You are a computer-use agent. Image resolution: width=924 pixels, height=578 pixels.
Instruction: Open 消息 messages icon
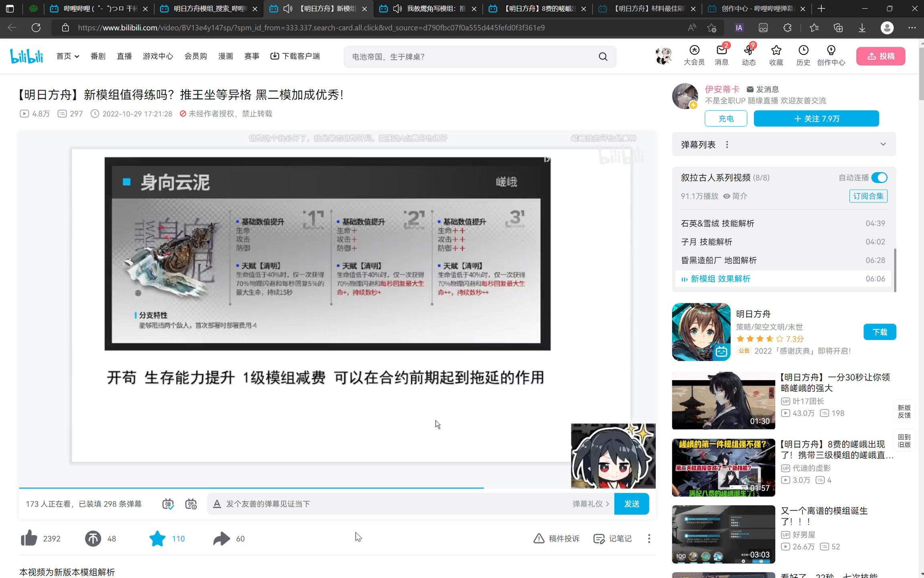(721, 55)
